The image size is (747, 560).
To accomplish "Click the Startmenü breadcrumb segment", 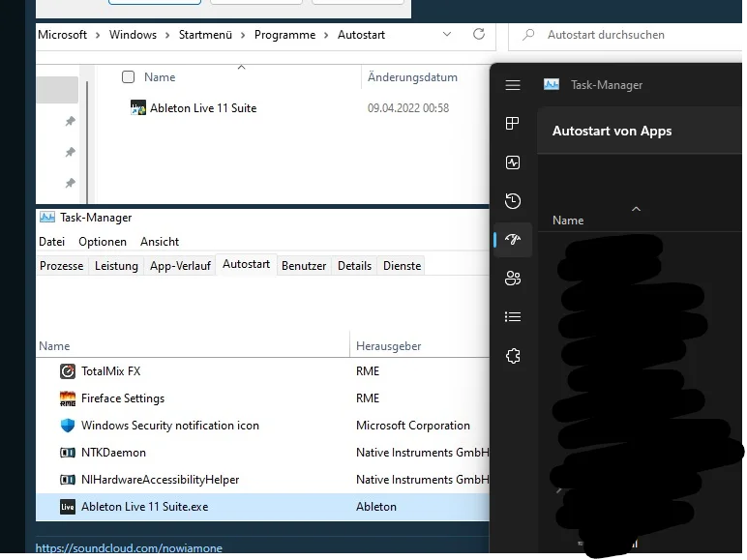I will pyautogui.click(x=205, y=35).
